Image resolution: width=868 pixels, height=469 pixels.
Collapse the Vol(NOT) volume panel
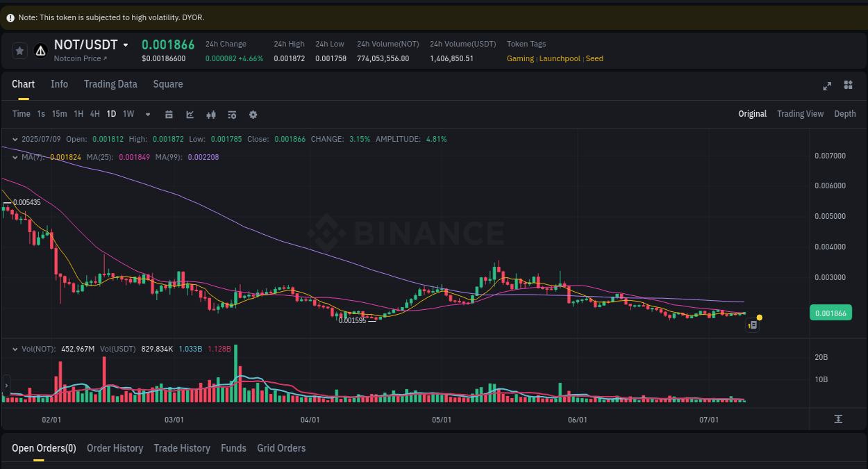coord(16,348)
